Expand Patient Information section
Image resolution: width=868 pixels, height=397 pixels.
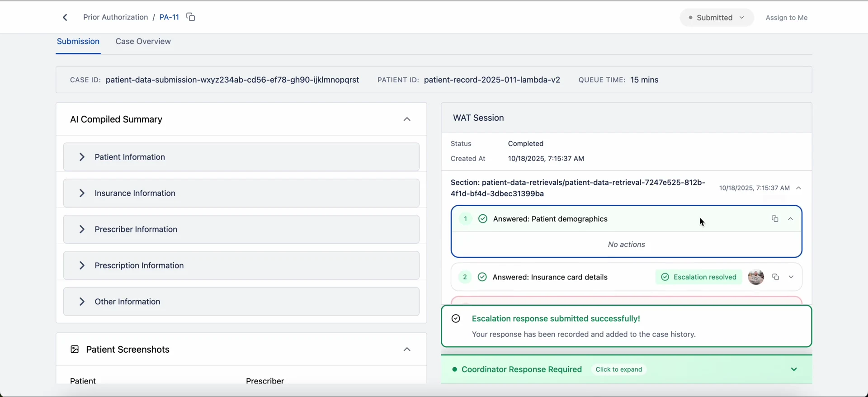(x=241, y=157)
